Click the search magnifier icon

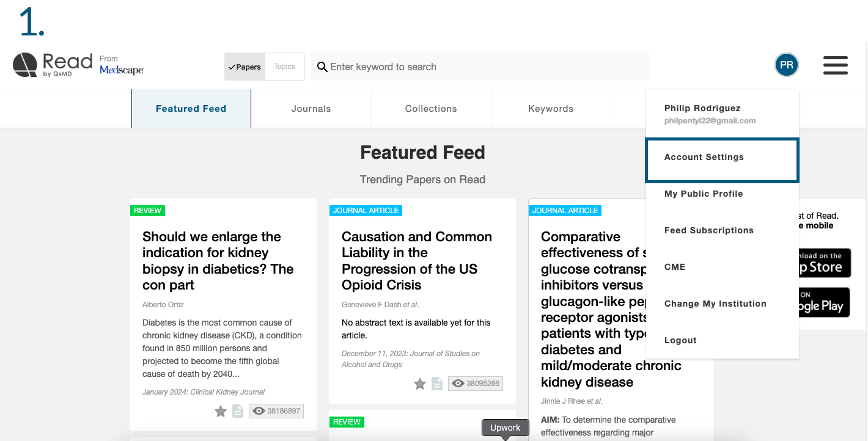tap(322, 67)
